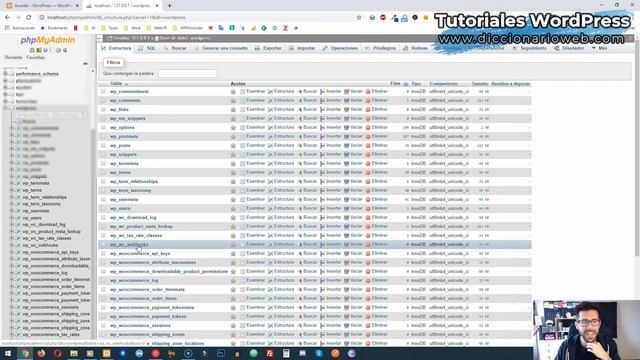640x360 pixels.
Task: Expand wp_wc_webhooks in sidebar tree
Action: [12, 245]
